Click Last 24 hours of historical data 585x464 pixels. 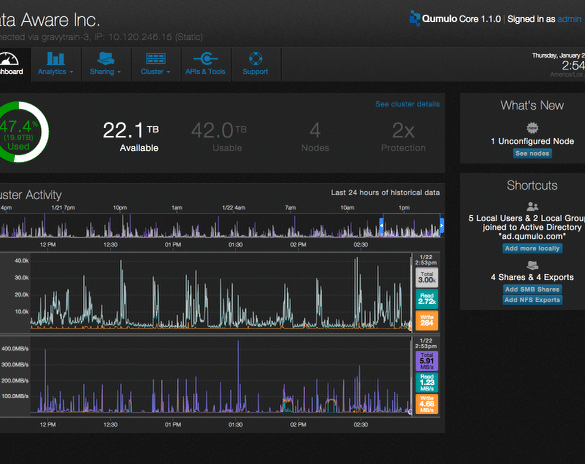(x=385, y=192)
